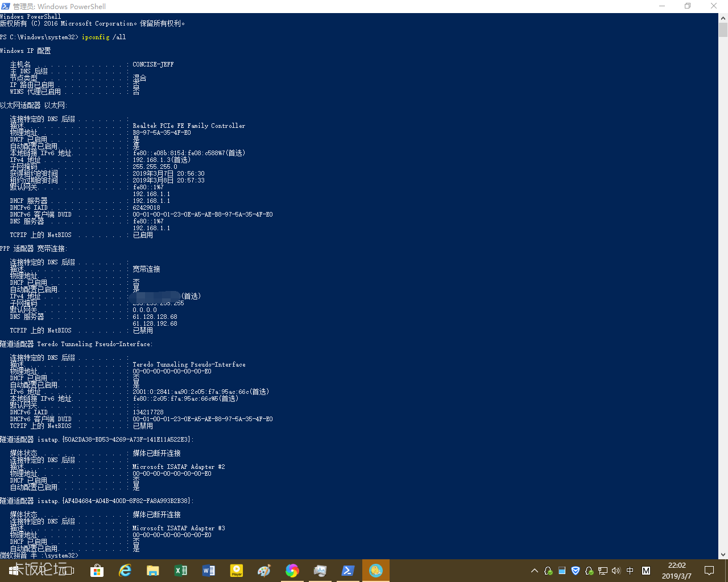Image resolution: width=728 pixels, height=582 pixels.
Task: Launch the yellow Player app in the taskbar
Action: point(237,571)
